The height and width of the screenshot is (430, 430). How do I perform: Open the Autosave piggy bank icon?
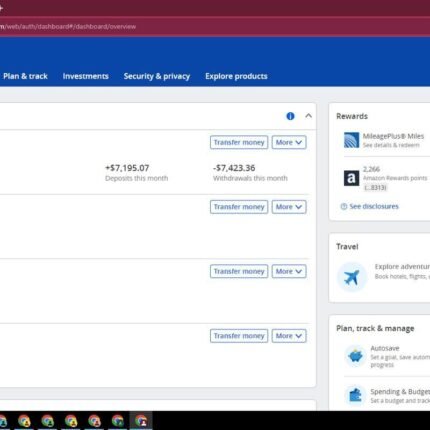tap(355, 356)
